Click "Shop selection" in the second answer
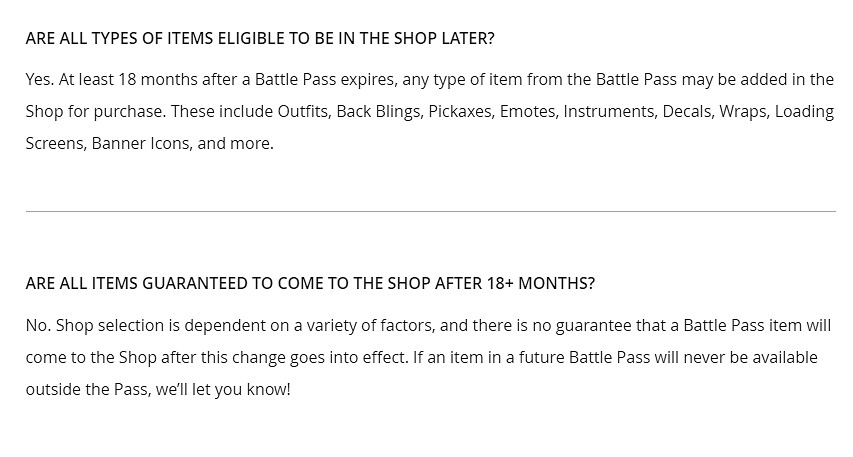Viewport: 853px width, 457px height. [x=106, y=325]
